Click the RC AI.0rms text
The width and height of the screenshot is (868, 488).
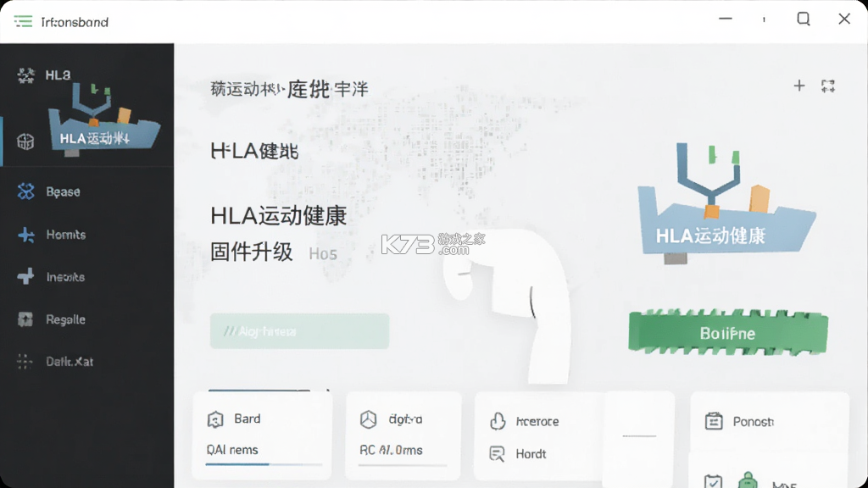(x=391, y=451)
